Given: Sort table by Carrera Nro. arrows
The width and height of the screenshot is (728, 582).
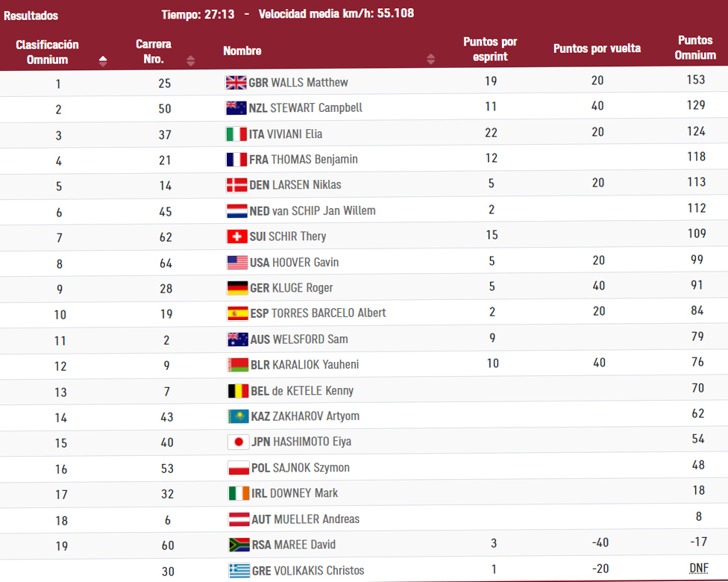Looking at the screenshot, I should [x=191, y=61].
